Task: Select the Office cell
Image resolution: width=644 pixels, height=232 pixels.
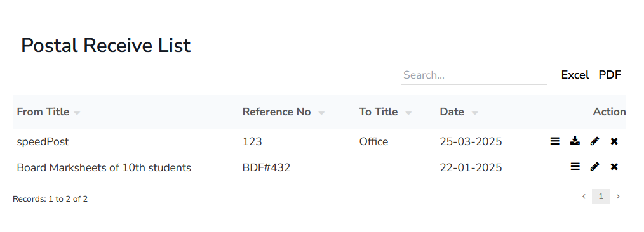Action: tap(373, 142)
